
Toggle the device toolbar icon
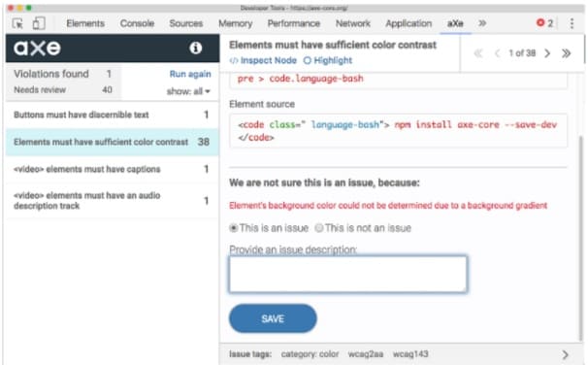click(39, 23)
